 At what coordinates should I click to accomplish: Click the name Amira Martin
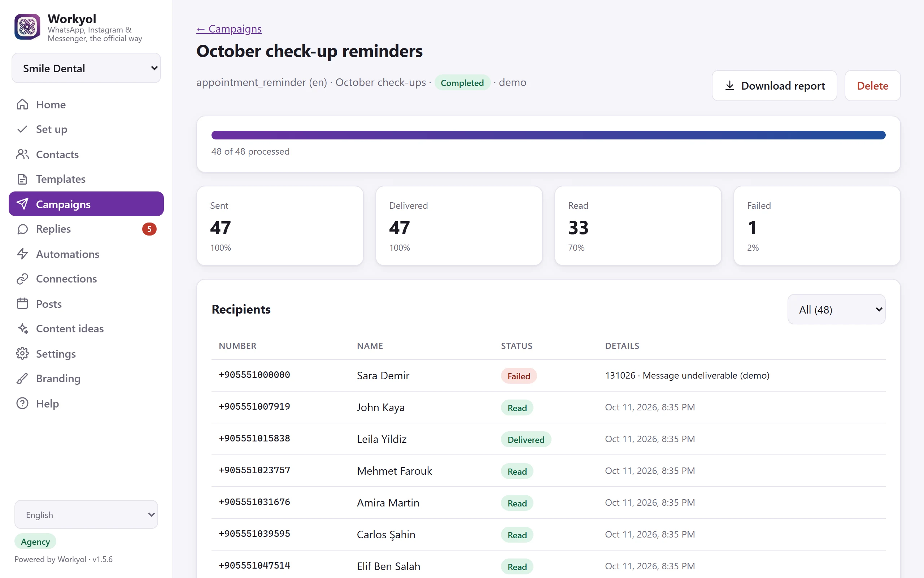388,502
